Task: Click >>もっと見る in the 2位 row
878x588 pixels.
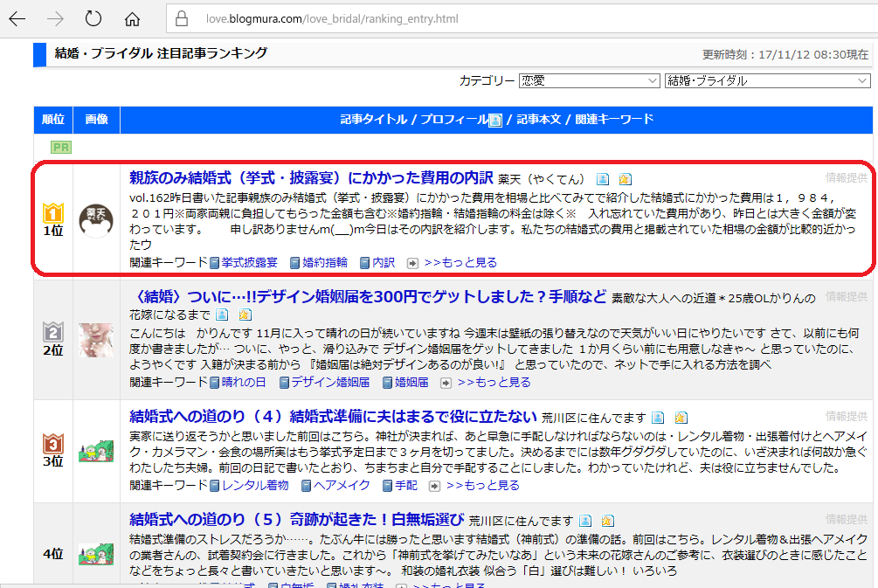Action: click(494, 383)
